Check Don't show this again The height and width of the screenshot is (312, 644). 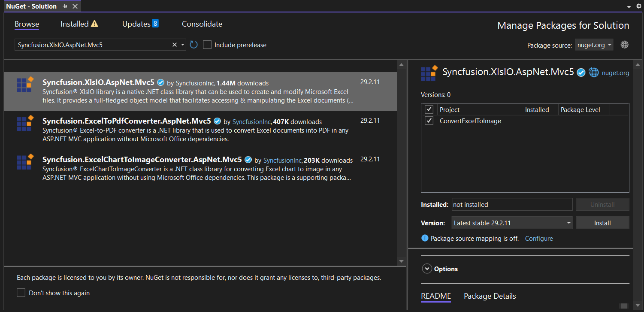pos(21,293)
